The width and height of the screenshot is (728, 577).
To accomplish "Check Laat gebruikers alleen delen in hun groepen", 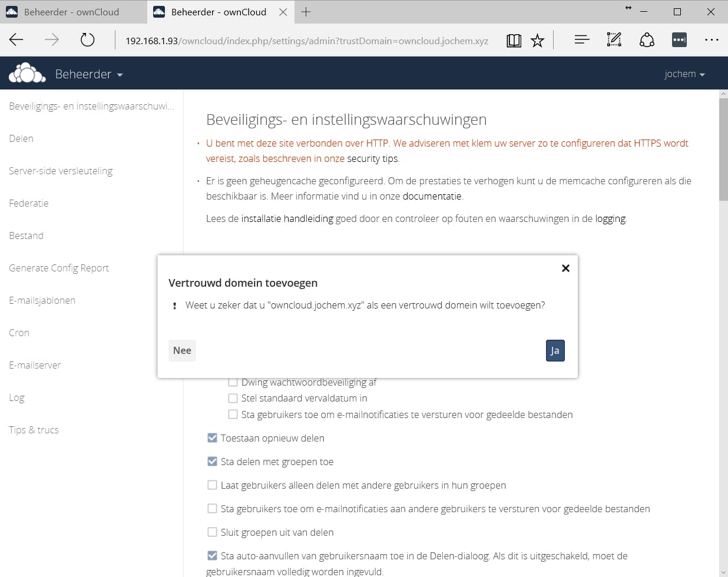I will click(212, 485).
